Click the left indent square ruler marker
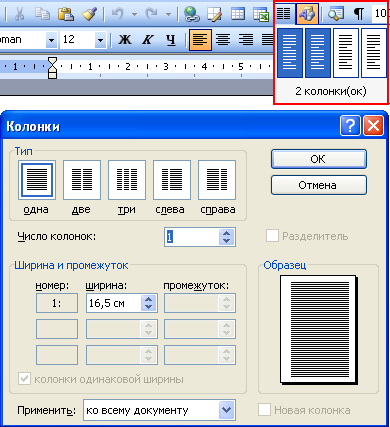The image size is (390, 427). point(53,75)
